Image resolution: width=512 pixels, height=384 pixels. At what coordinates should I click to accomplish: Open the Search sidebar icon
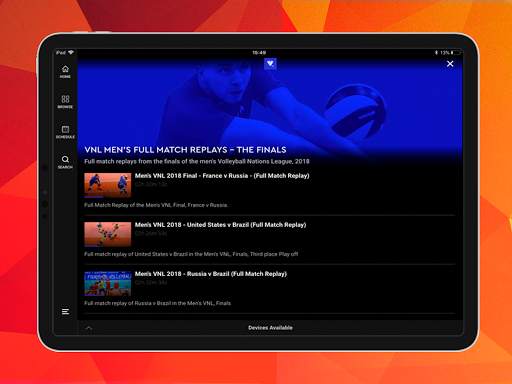click(x=65, y=162)
